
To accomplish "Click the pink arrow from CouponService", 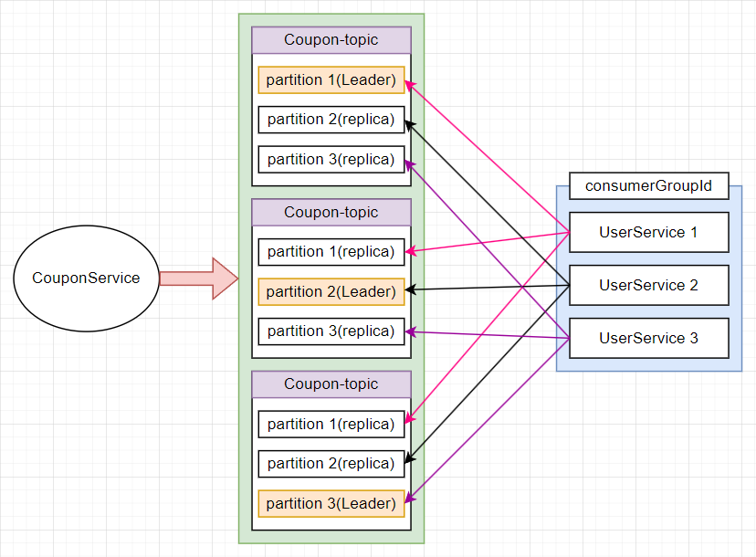I will [199, 278].
